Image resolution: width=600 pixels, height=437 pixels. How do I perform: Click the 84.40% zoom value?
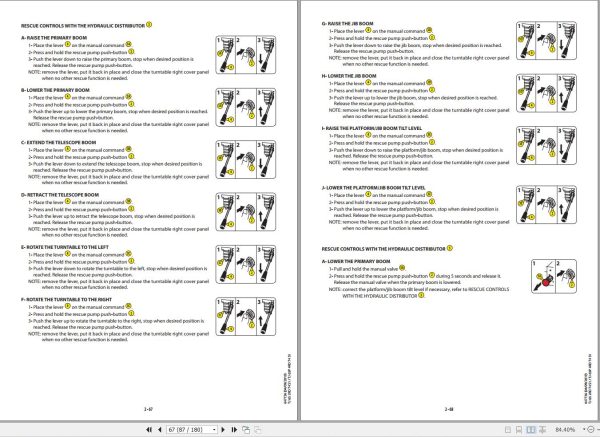565,430
